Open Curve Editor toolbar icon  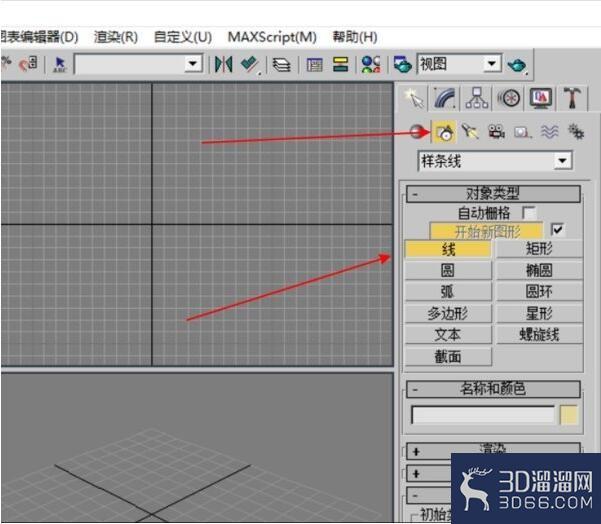pyautogui.click(x=314, y=64)
